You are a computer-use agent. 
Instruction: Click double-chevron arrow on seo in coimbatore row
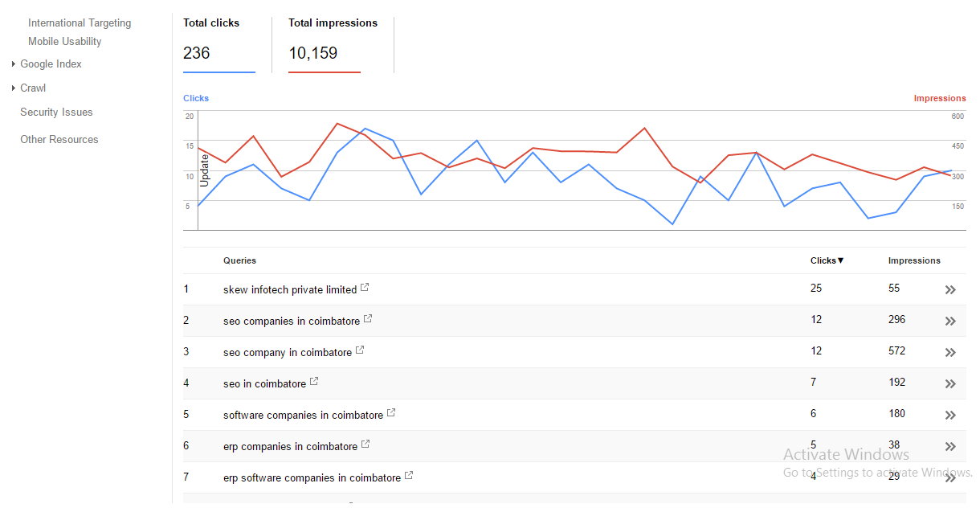click(950, 384)
